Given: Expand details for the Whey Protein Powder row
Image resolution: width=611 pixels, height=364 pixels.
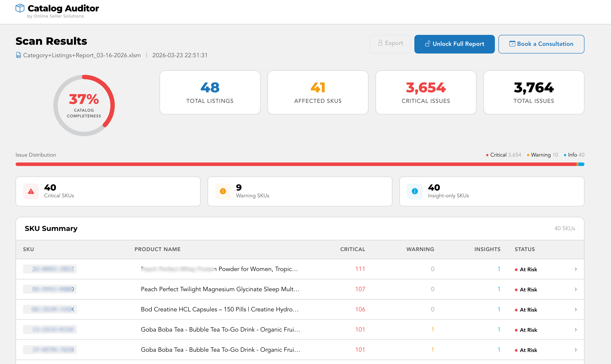Looking at the screenshot, I should point(576,269).
